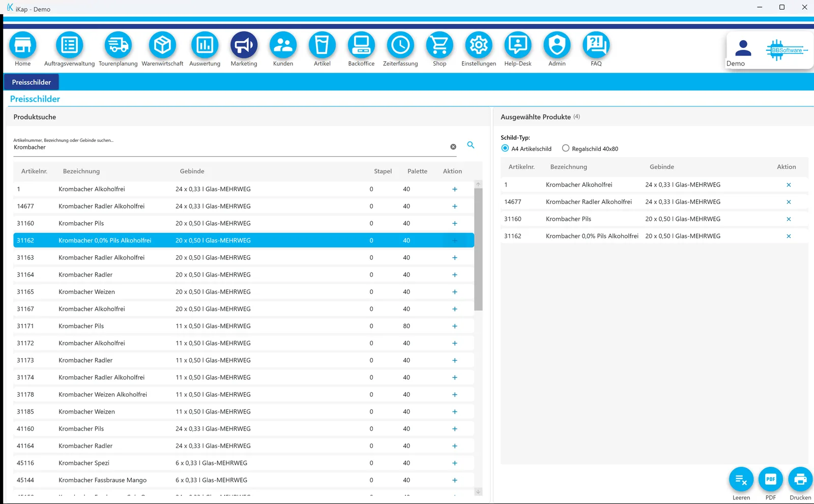This screenshot has height=504, width=814.
Task: Open Tourenplanung truck icon
Action: pyautogui.click(x=118, y=45)
